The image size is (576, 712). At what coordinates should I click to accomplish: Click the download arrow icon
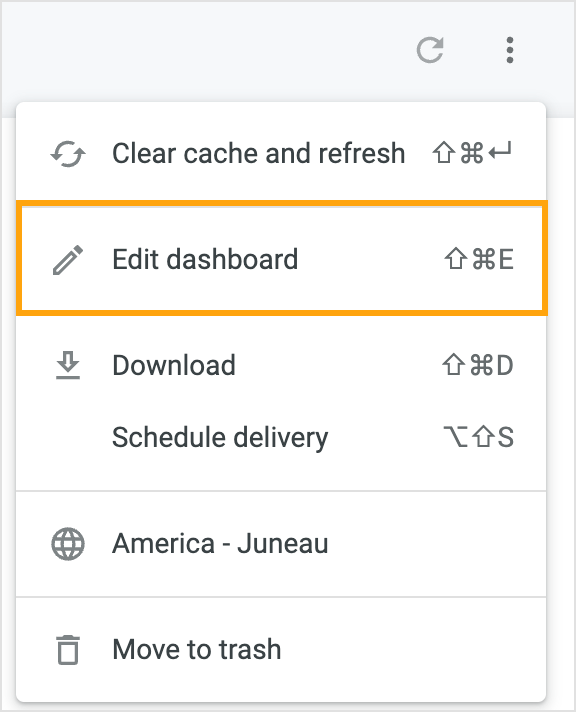click(x=68, y=365)
